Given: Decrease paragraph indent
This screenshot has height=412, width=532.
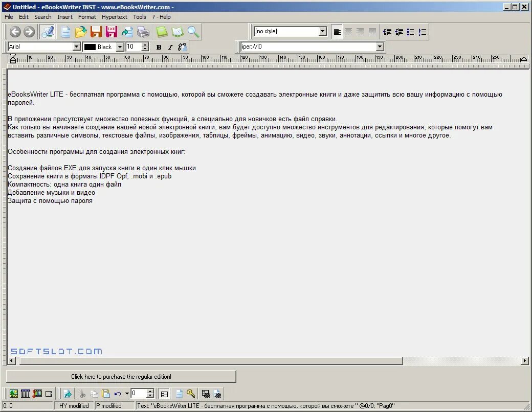Looking at the screenshot, I should pos(387,32).
